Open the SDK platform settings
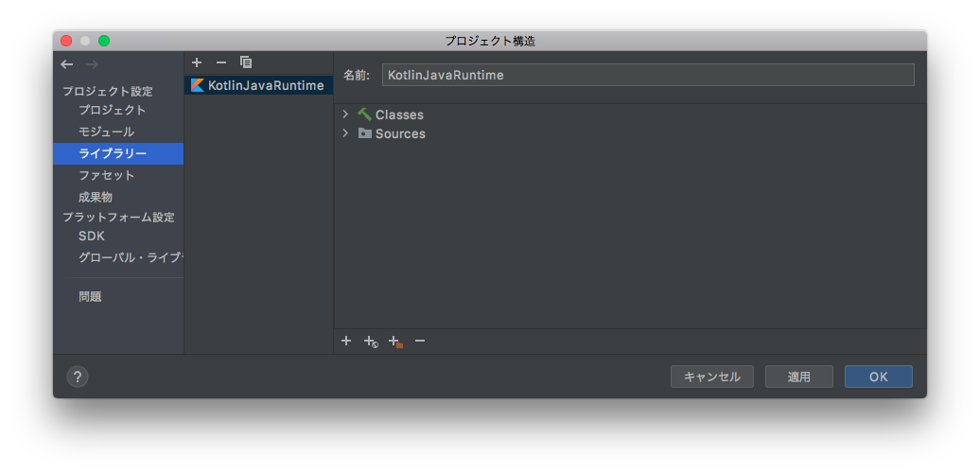Viewport: 980px width, 474px height. 92,236
